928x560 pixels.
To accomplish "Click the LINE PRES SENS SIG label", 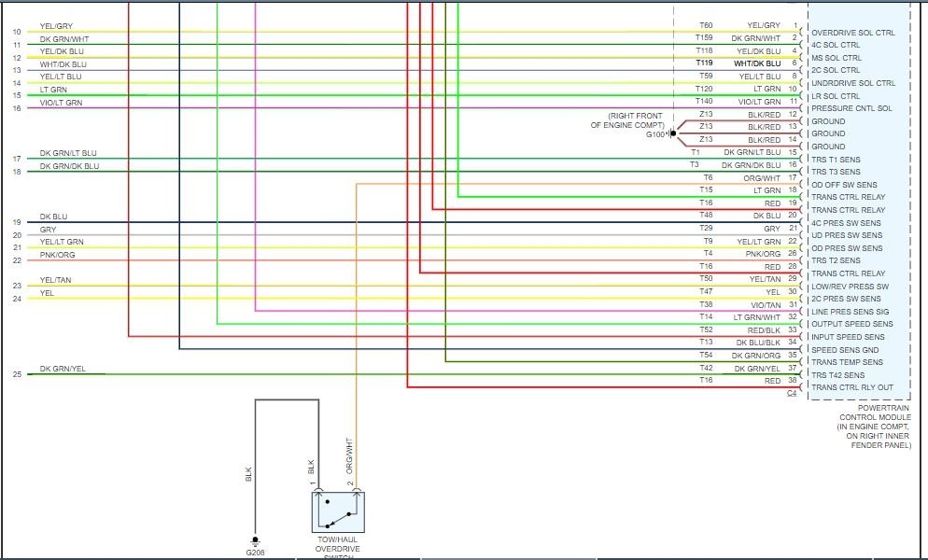I will click(850, 312).
